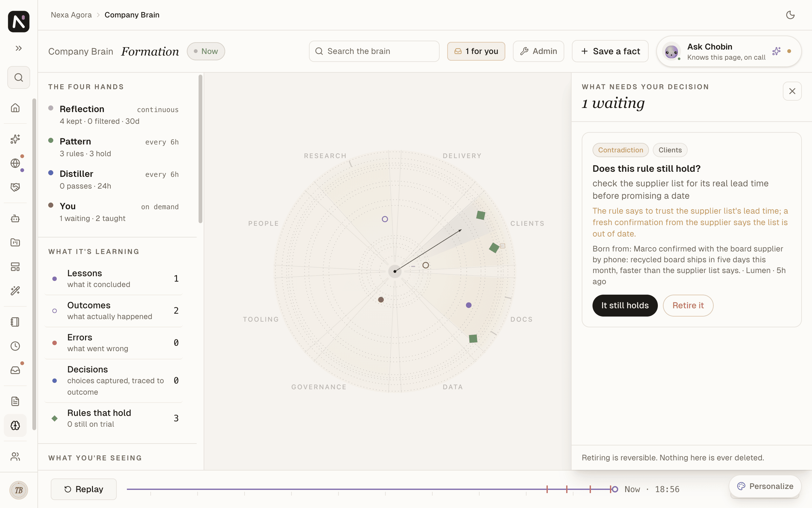Toggle dark mode moon icon

click(x=790, y=15)
